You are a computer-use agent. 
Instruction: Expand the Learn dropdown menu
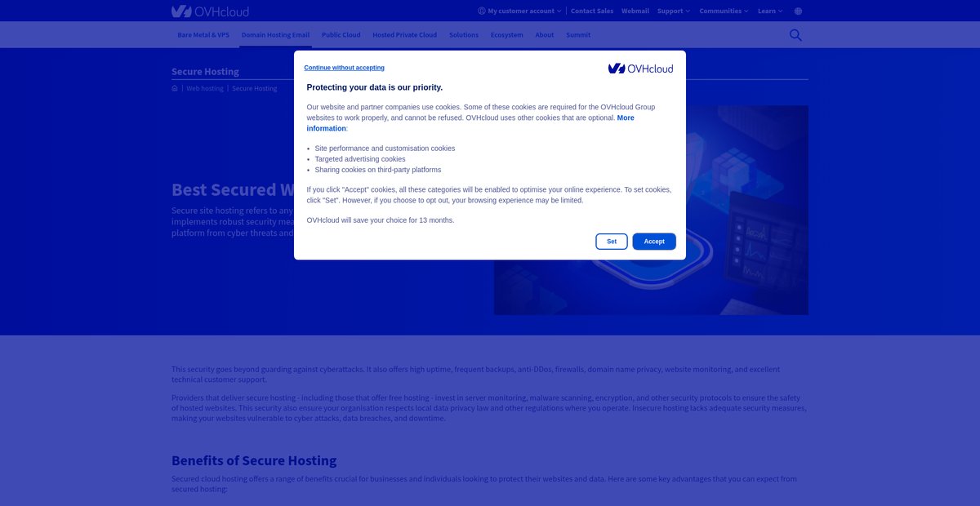point(770,11)
